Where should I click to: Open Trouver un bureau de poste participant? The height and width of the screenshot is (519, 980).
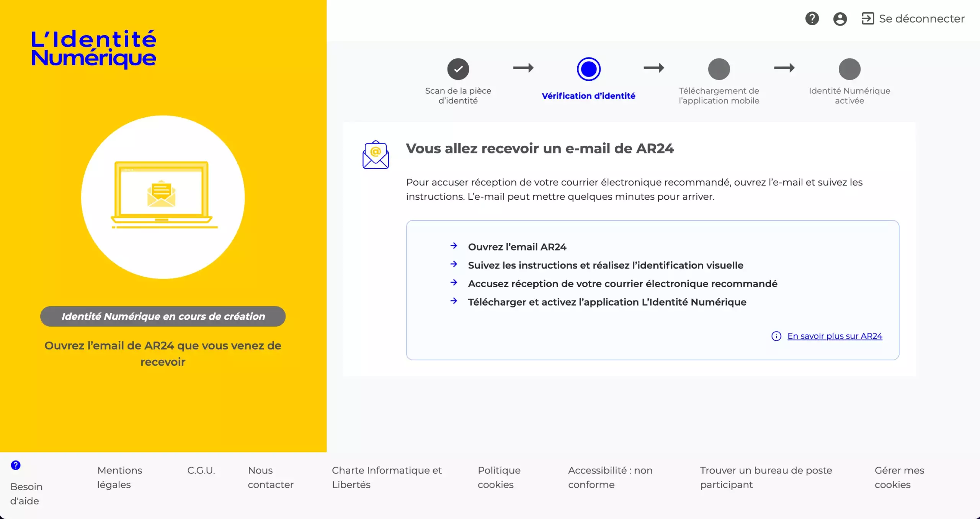pyautogui.click(x=766, y=477)
